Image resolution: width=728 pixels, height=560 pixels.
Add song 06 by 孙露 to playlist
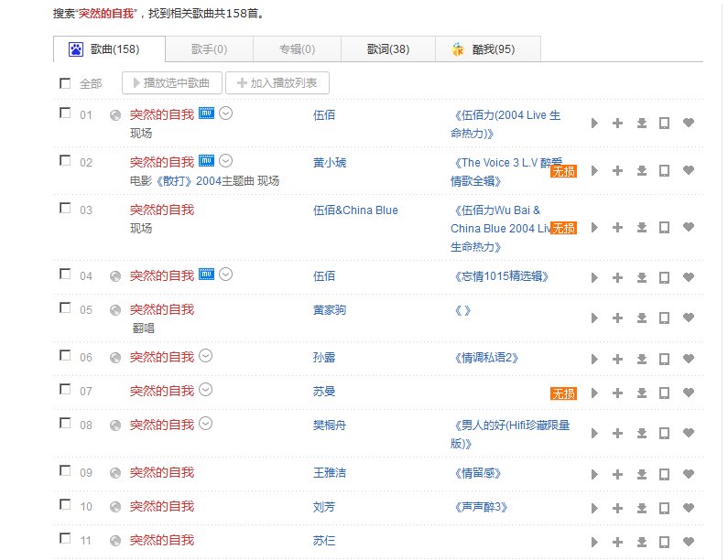click(x=617, y=359)
